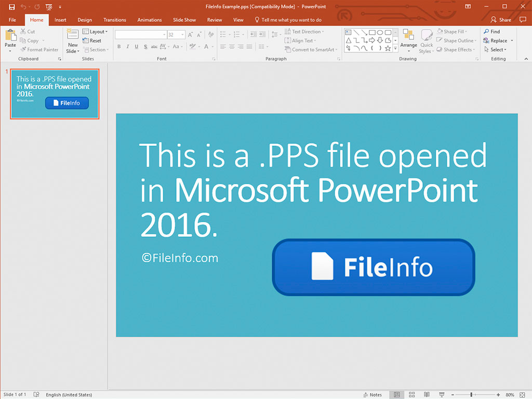This screenshot has height=399, width=532.
Task: Click the New Slide icon
Action: (73, 35)
